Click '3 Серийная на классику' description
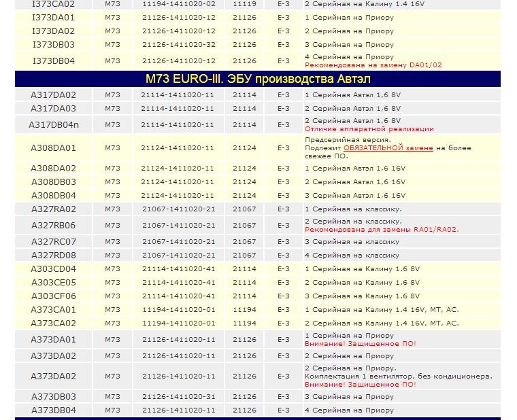The height and width of the screenshot is (420, 517). coord(352,241)
